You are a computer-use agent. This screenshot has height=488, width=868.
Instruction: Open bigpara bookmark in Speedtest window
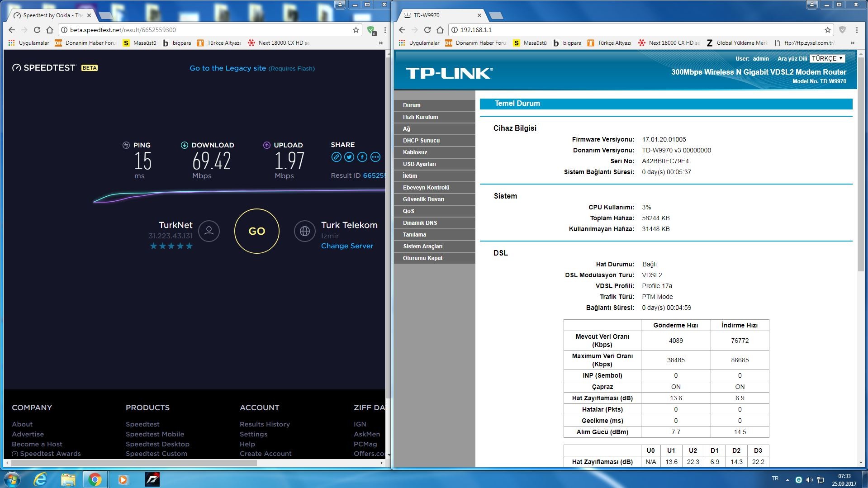coord(177,43)
